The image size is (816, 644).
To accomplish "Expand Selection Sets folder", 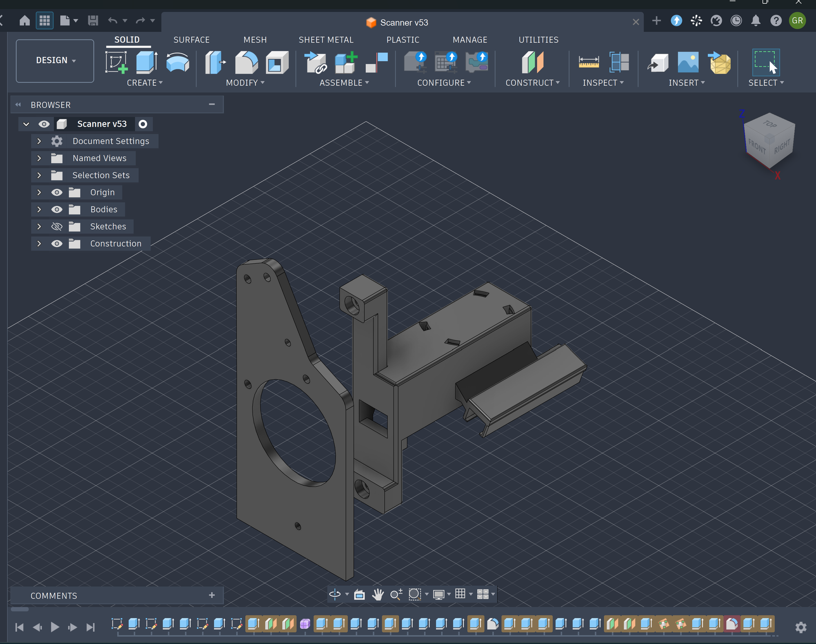I will pos(39,175).
